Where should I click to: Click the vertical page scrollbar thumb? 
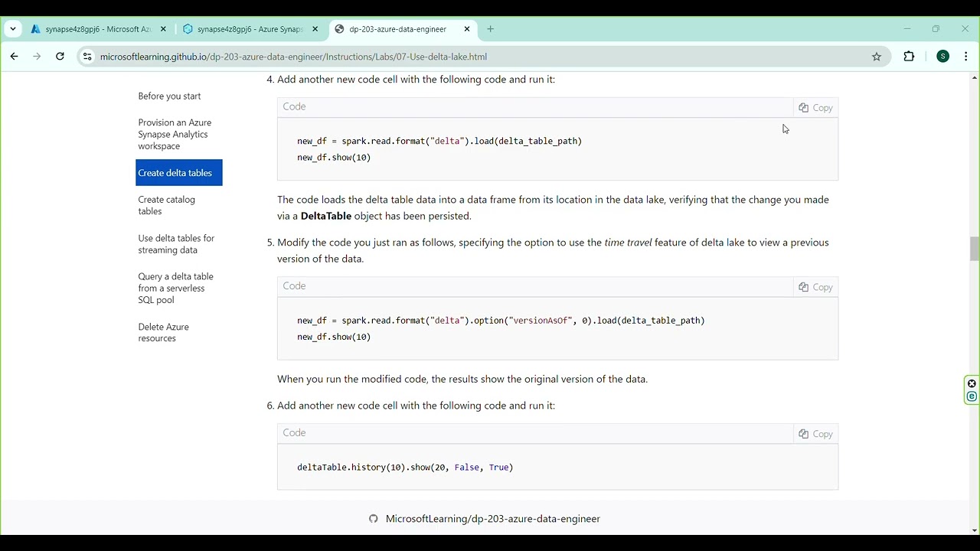click(x=974, y=249)
